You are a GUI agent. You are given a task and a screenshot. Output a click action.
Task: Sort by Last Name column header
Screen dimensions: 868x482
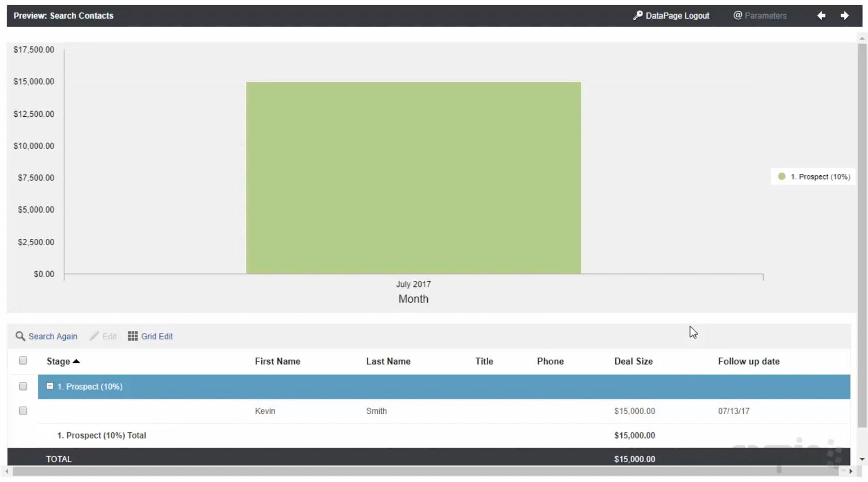click(388, 361)
